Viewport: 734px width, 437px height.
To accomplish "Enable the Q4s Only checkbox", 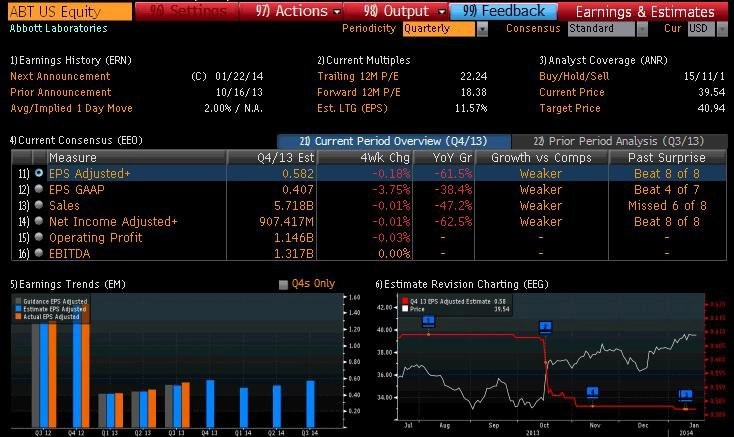I will click(283, 284).
